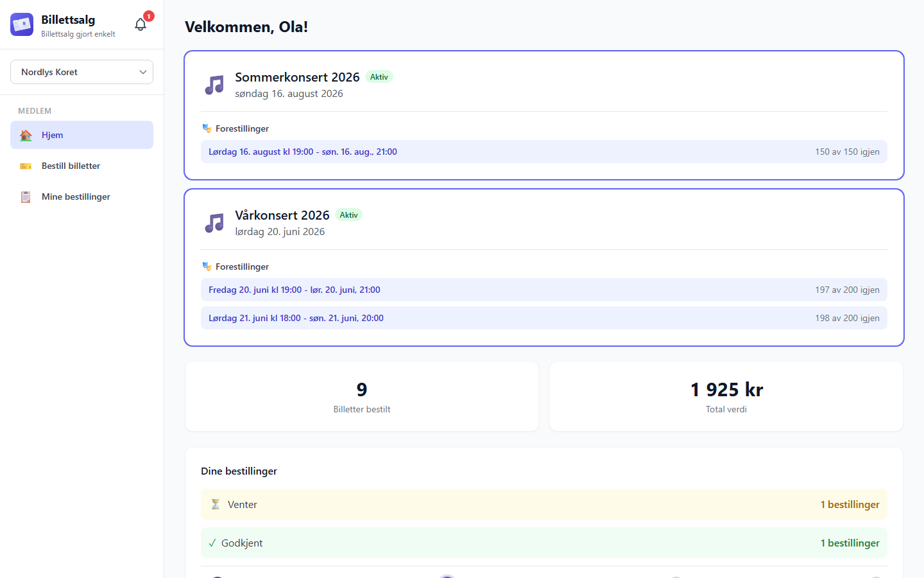Click the MEDLEM section label
The height and width of the screenshot is (578, 924).
(x=35, y=111)
